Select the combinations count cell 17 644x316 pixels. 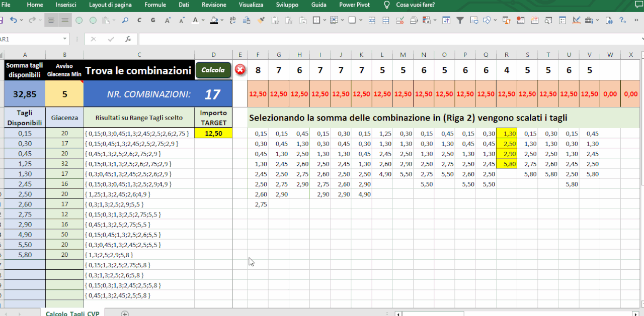point(213,94)
